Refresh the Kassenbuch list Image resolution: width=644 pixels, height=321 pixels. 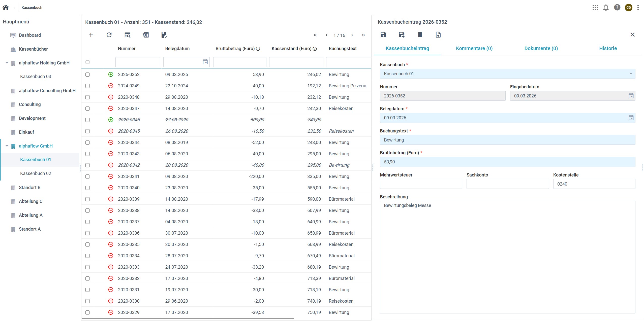pos(109,35)
